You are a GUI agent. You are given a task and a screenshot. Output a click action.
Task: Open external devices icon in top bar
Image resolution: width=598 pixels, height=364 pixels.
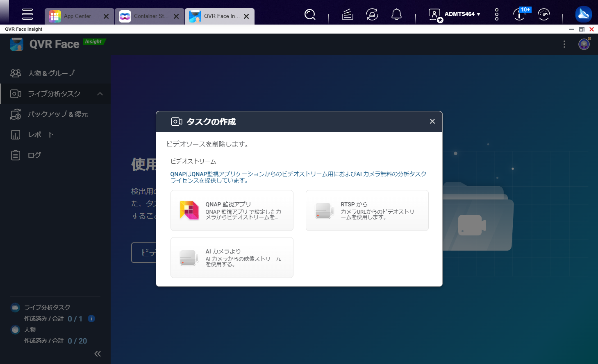click(372, 15)
